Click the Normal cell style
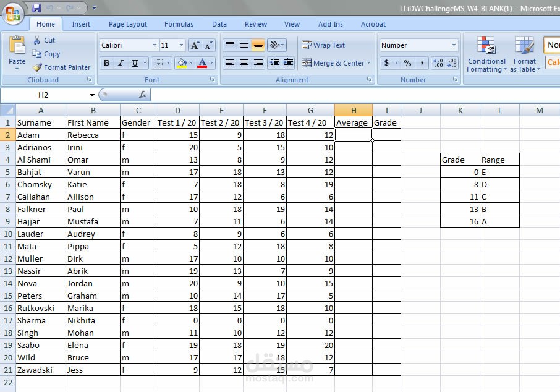560x392 pixels. click(x=552, y=45)
